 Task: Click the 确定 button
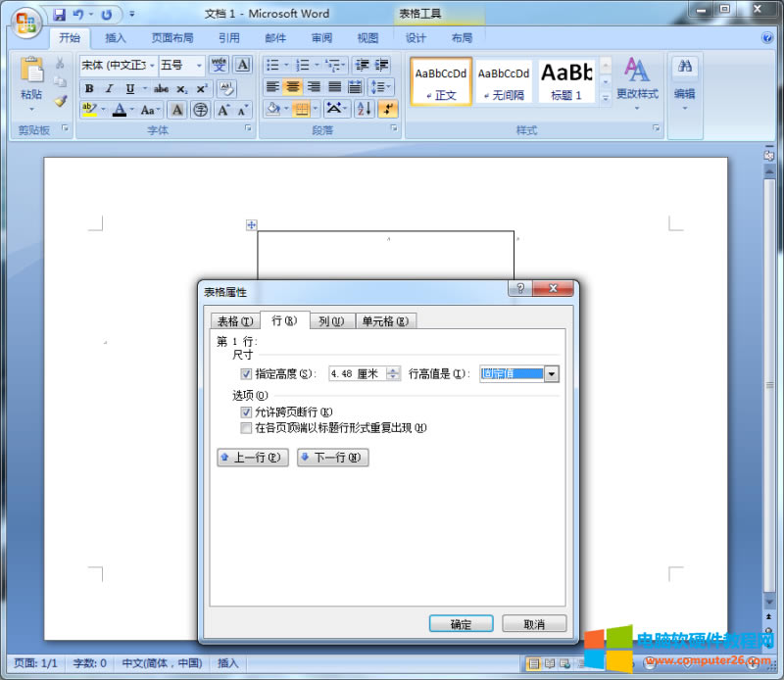[461, 623]
